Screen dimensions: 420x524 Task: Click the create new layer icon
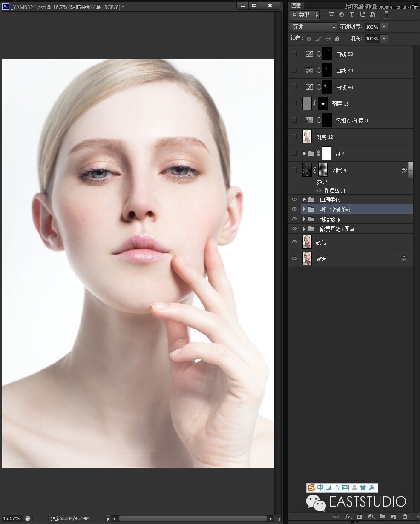coord(393,516)
